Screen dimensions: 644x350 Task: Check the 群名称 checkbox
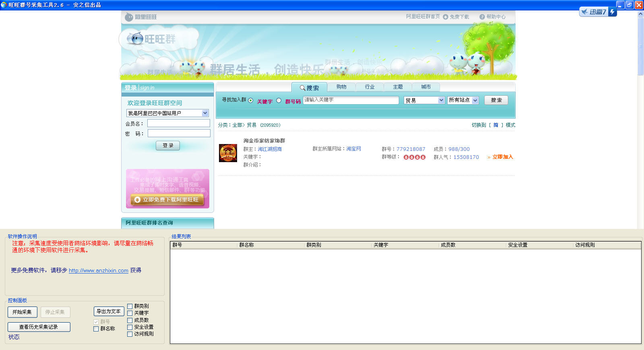(96, 329)
